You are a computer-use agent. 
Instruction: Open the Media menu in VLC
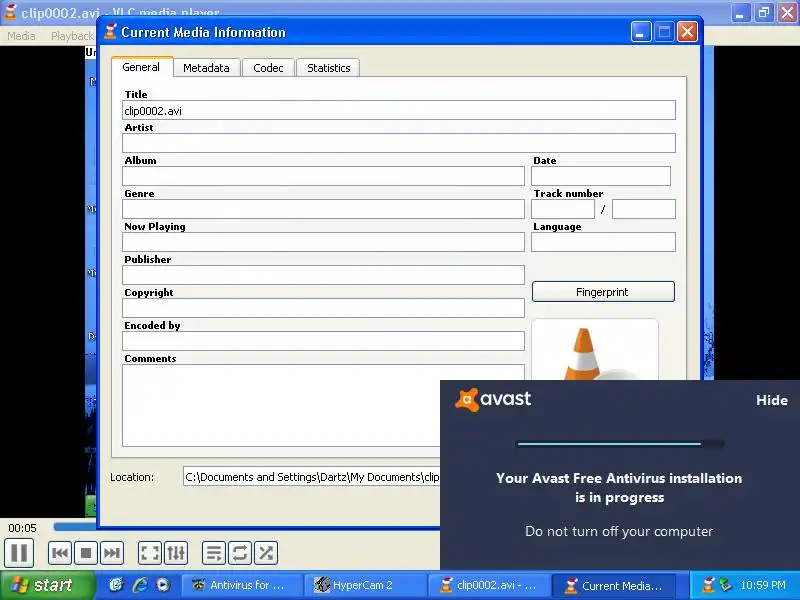click(x=21, y=36)
